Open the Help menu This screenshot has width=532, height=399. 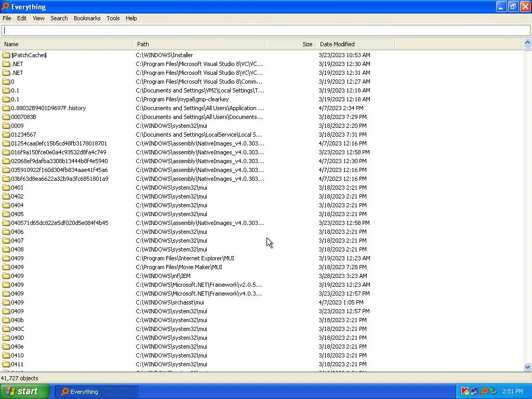point(131,18)
